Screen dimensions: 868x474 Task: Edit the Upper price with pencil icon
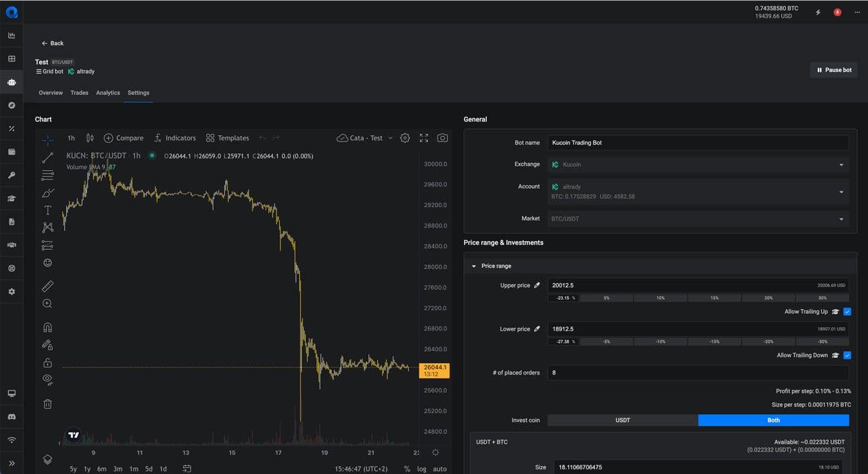pos(537,286)
